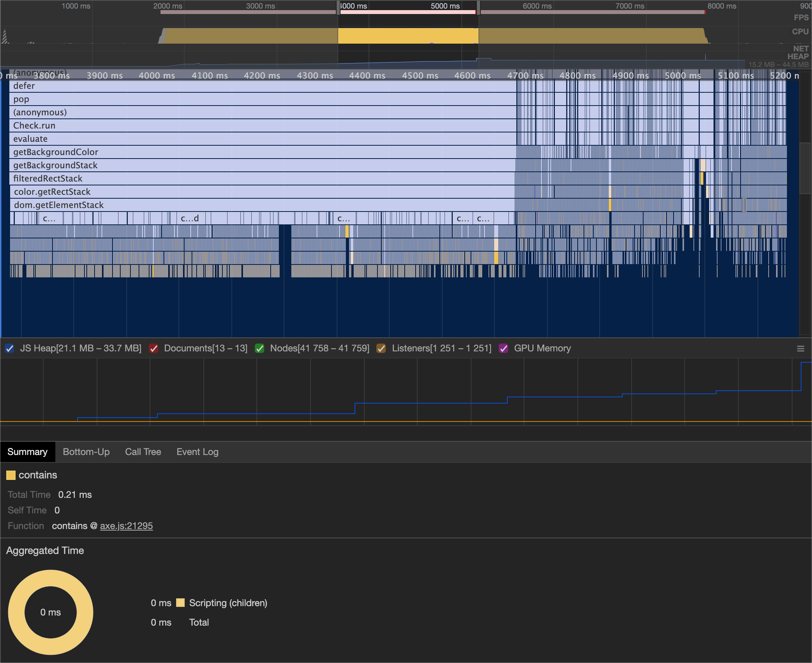Open the memory counters hamburger menu
This screenshot has height=663, width=812.
800,349
